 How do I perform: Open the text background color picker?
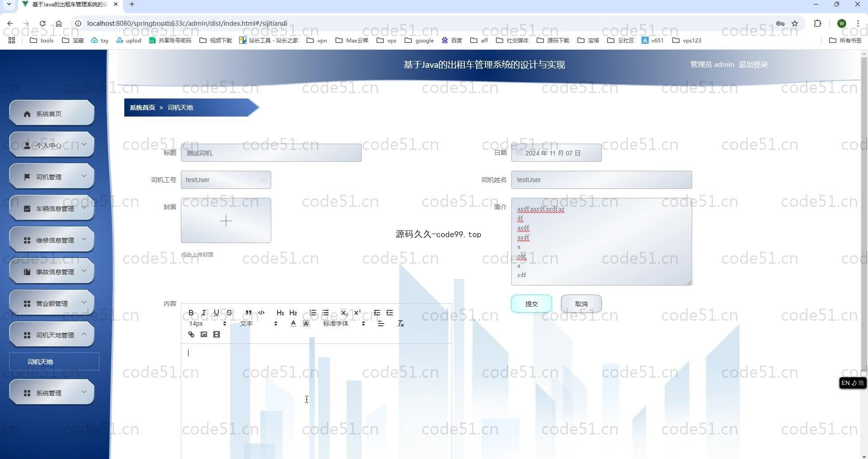tap(306, 323)
